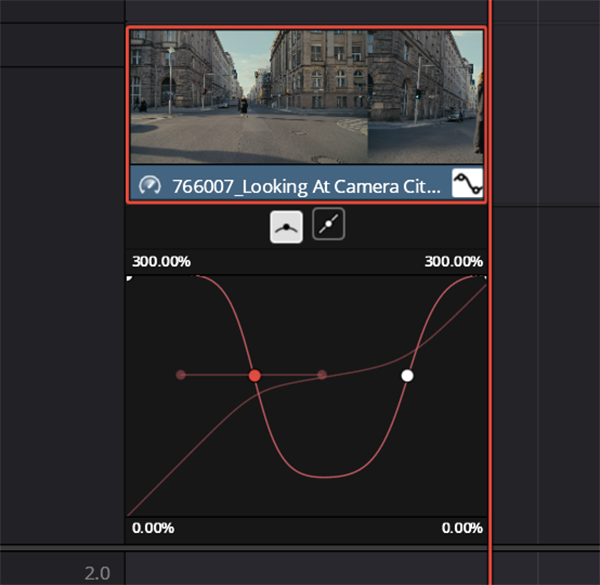
Task: Click the lower-left 0.00% speed label
Action: click(x=153, y=528)
